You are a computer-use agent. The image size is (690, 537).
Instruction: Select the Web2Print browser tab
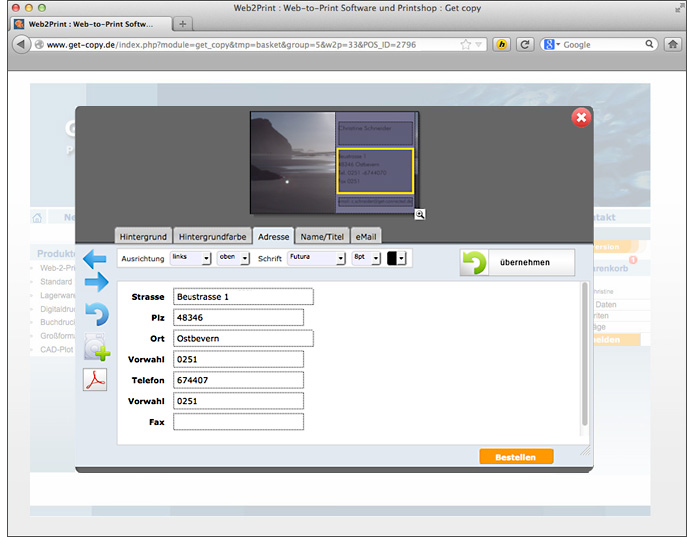pos(92,24)
